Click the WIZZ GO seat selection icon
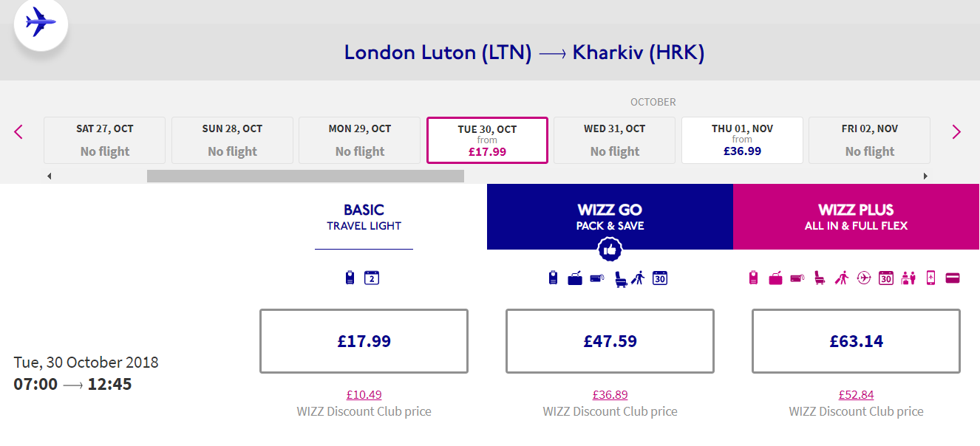This screenshot has height=446, width=980. pyautogui.click(x=621, y=278)
